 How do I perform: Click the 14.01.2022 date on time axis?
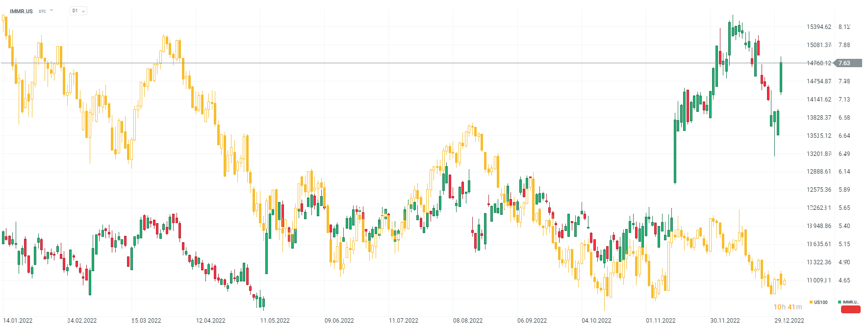tap(18, 321)
